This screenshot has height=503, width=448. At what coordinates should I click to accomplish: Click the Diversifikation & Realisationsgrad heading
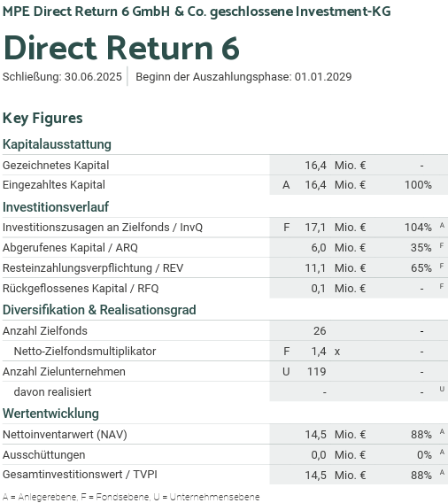coord(99,310)
